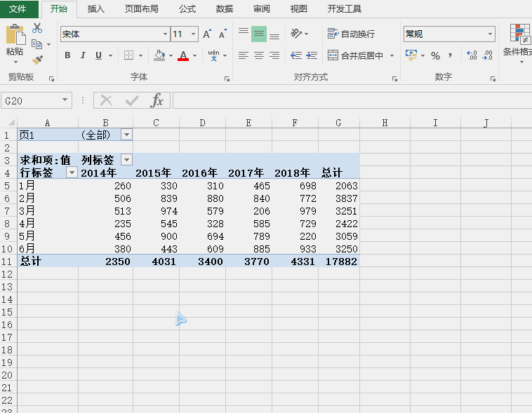The width and height of the screenshot is (532, 413).
Task: Select the Format Painter brush
Action: [x=37, y=60]
